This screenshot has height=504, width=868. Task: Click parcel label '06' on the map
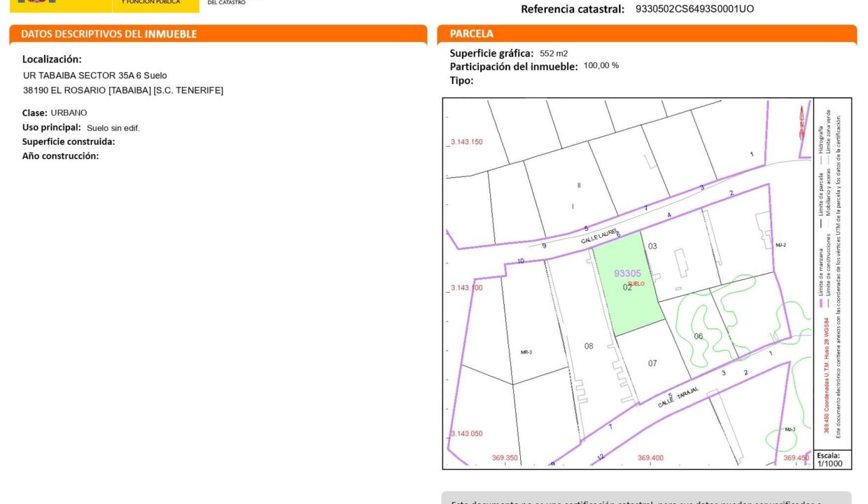pos(698,337)
